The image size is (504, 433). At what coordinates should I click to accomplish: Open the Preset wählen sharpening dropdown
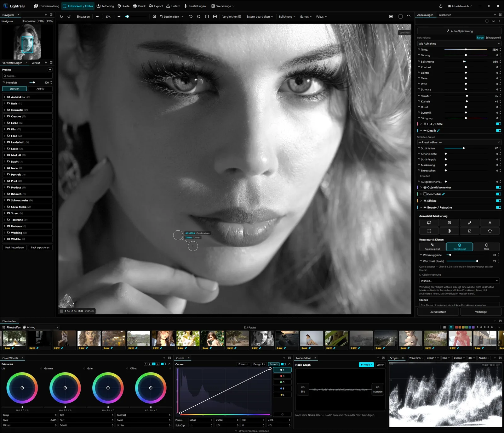(x=459, y=142)
